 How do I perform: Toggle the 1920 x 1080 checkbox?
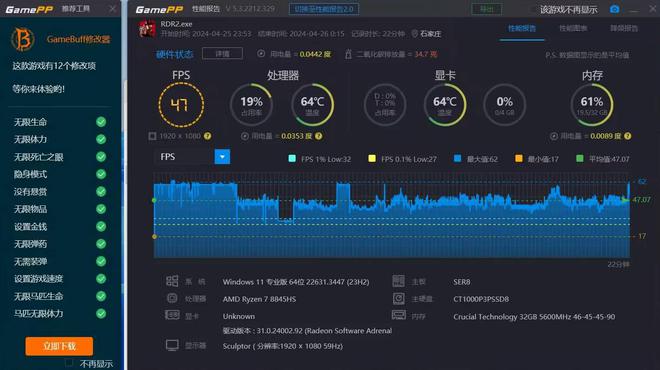[x=152, y=136]
